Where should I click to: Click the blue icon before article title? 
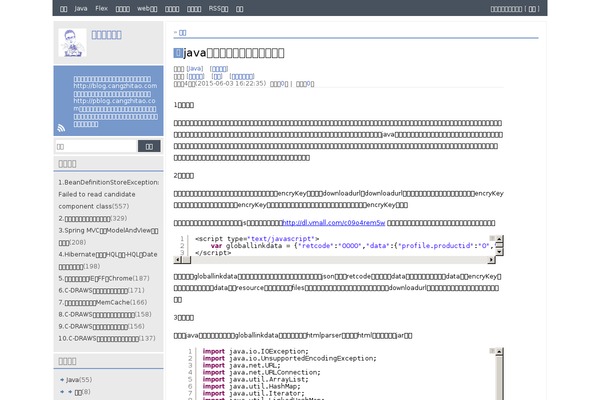click(178, 53)
